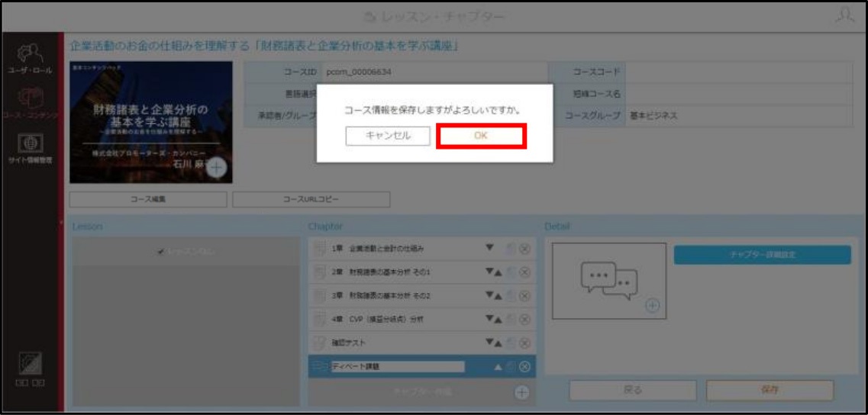Select 確認テスト chapter row
The width and height of the screenshot is (868, 415).
pos(422,343)
